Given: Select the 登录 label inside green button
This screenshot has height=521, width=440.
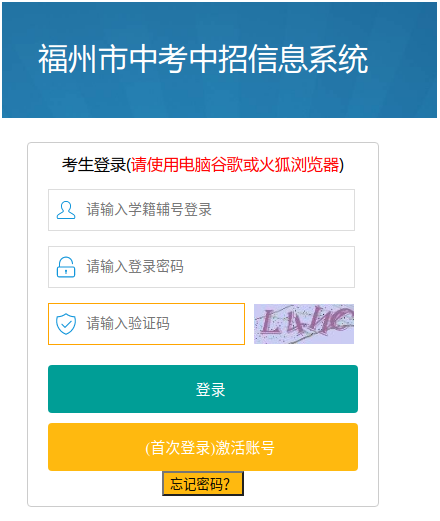Looking at the screenshot, I should [x=210, y=390].
